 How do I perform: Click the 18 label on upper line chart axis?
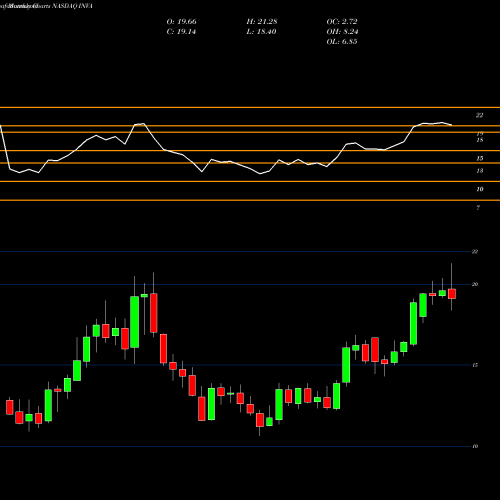pos(480,140)
